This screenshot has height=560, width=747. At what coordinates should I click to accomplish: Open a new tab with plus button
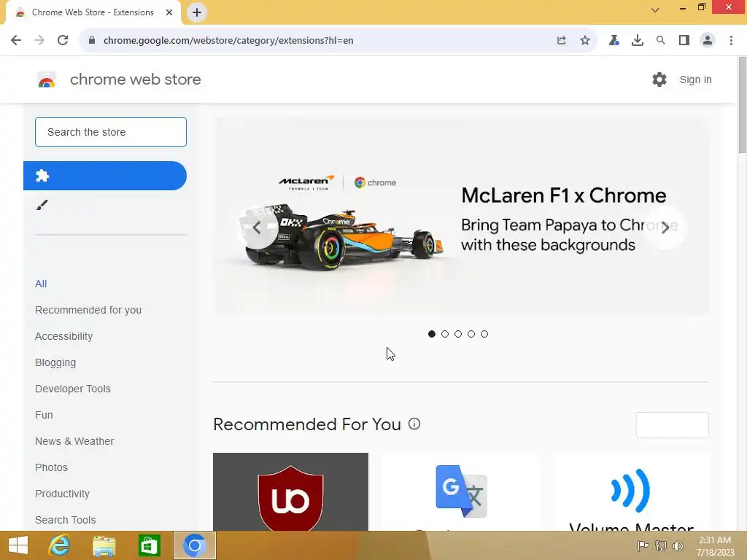197,12
